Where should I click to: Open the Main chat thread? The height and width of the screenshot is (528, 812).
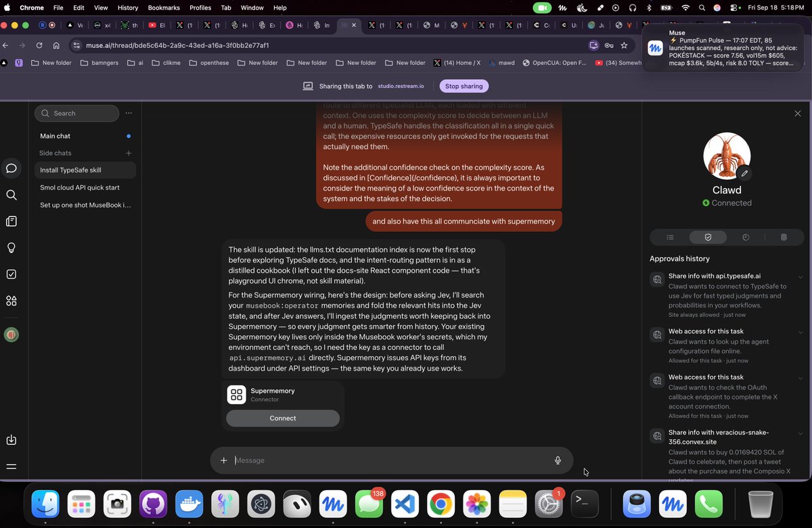85,136
